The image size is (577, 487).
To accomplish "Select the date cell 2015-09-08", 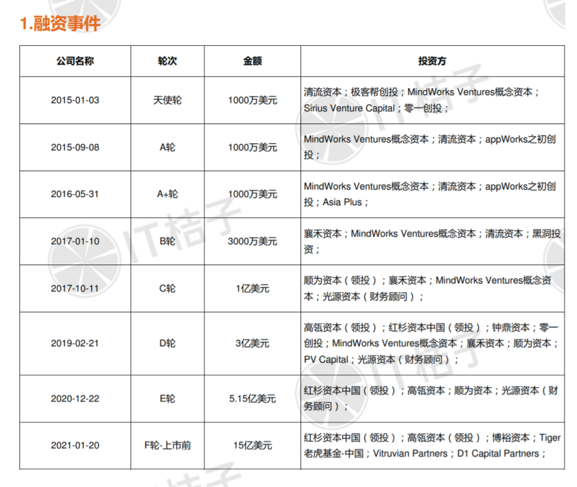I will pos(75,147).
